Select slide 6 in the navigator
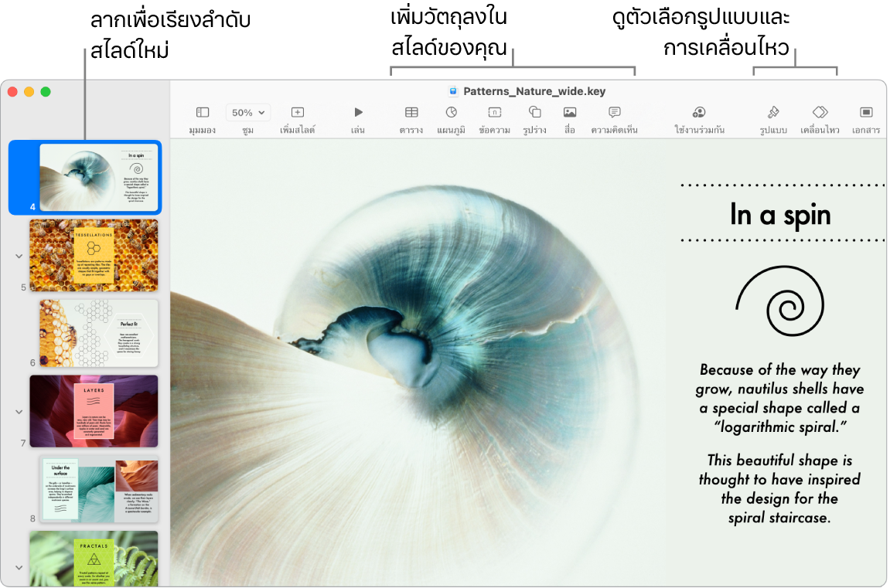The height and width of the screenshot is (588, 890). click(97, 333)
